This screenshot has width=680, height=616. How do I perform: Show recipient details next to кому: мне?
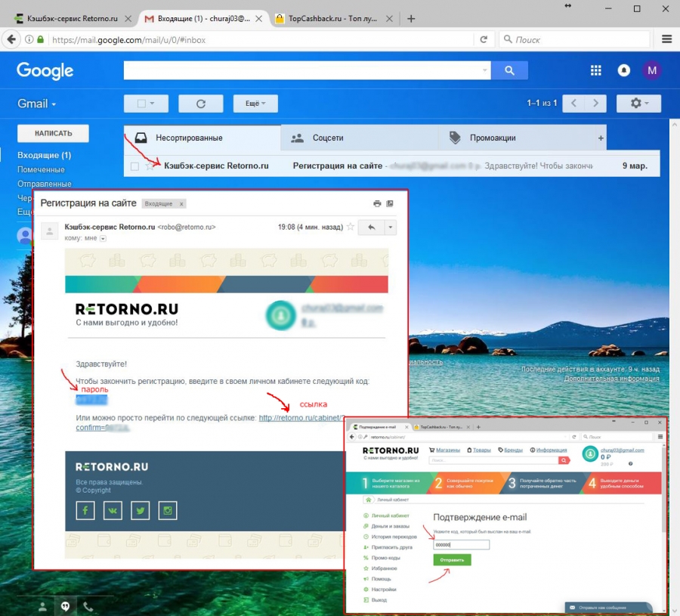103,239
